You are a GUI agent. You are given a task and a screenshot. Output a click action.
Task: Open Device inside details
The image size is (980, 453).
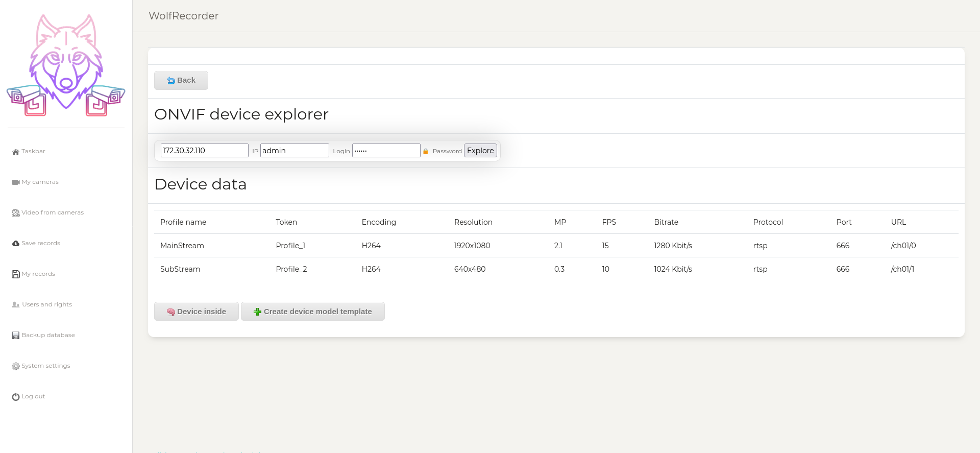[x=197, y=312]
